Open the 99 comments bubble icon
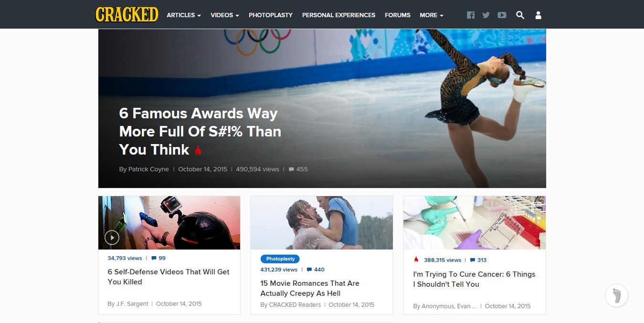 pos(154,258)
